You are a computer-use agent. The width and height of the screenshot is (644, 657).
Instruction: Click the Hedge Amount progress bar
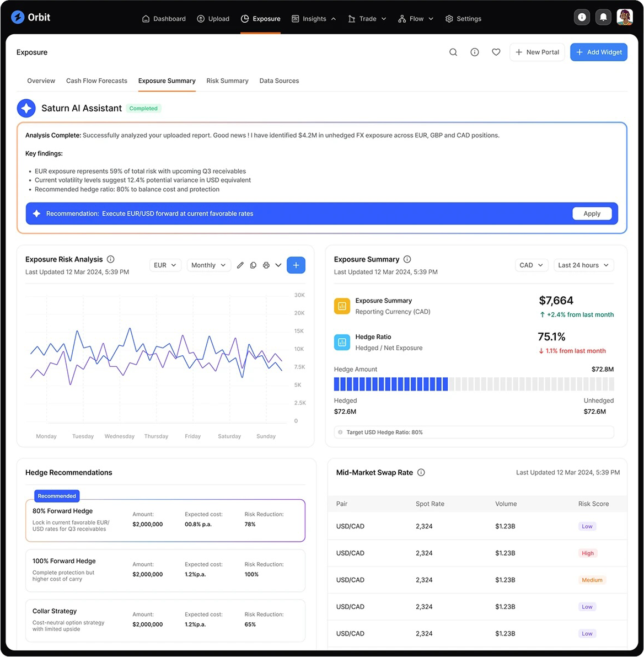(474, 384)
